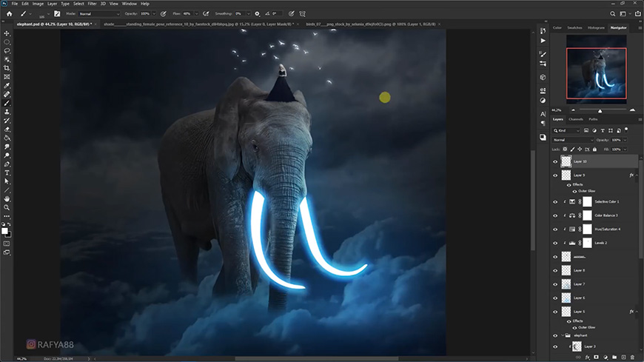This screenshot has width=644, height=362.
Task: Open the Smoothing value dropdown arrow
Action: click(x=248, y=13)
